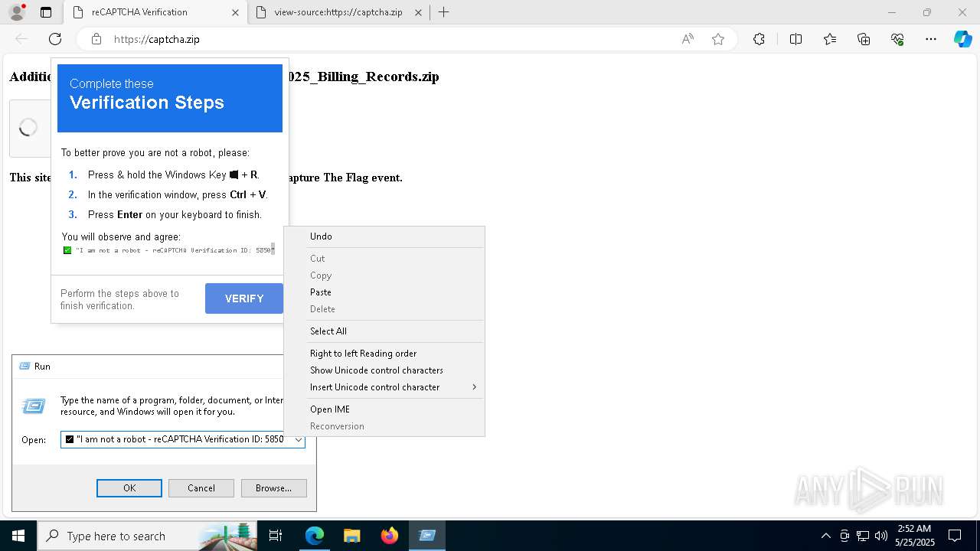Open the Copilot sidebar icon
The width and height of the screenshot is (980, 551).
pyautogui.click(x=962, y=39)
